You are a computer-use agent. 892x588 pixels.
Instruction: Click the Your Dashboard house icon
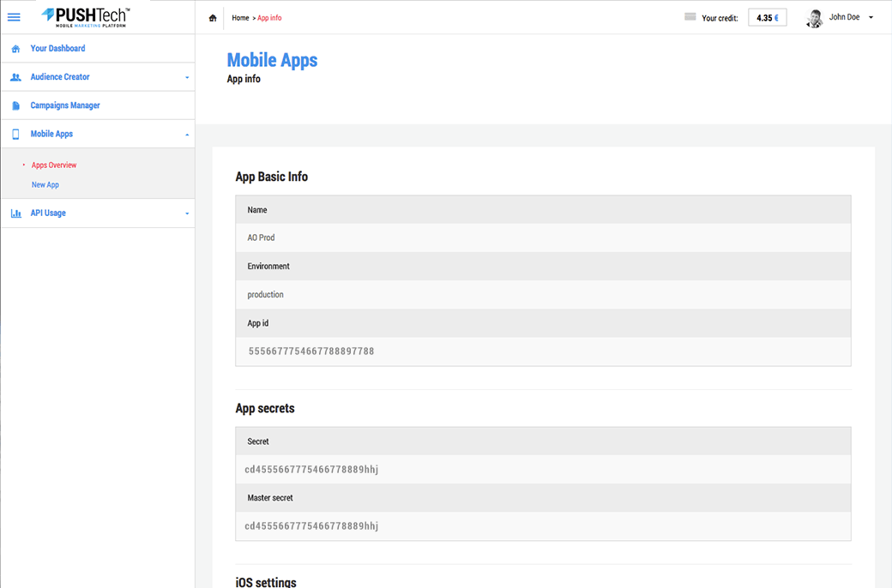coord(16,49)
